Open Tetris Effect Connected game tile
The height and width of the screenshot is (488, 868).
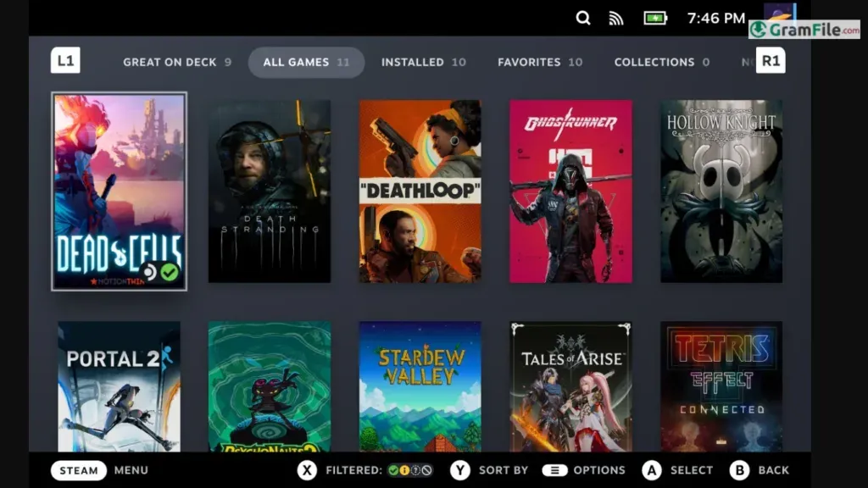point(721,386)
